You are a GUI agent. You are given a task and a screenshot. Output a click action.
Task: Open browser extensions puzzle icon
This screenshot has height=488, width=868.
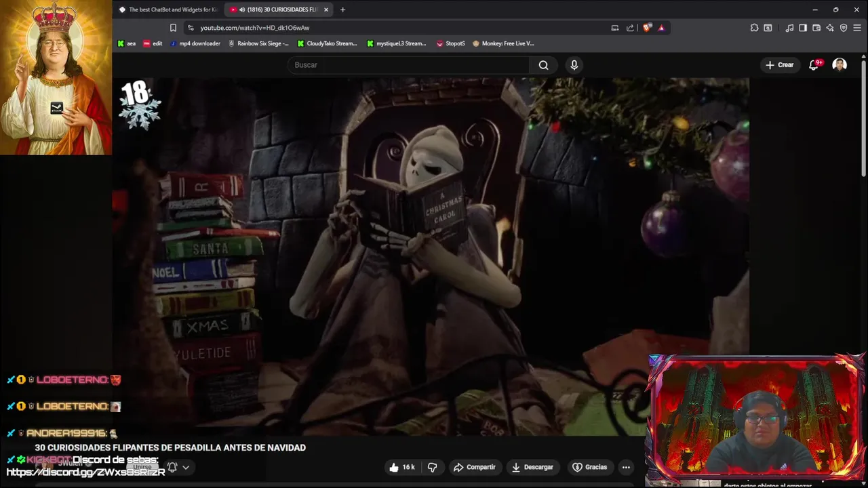point(754,28)
